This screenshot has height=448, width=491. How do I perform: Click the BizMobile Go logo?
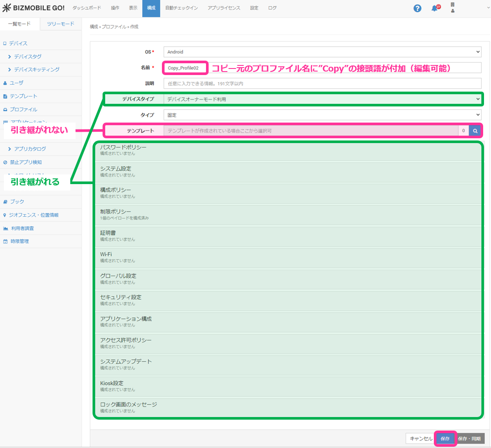(34, 8)
